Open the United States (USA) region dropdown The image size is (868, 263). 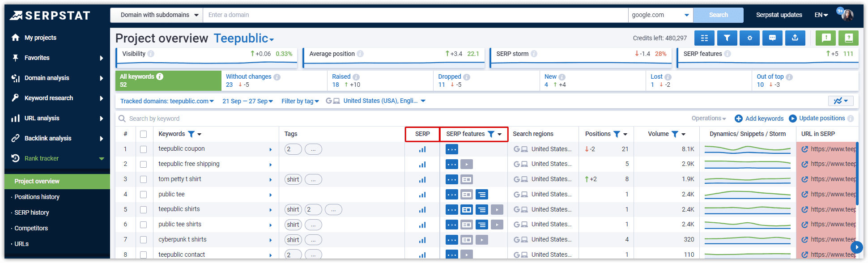pyautogui.click(x=376, y=101)
